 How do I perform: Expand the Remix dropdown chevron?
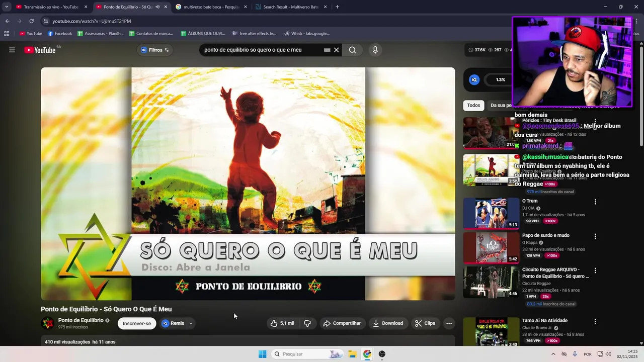191,323
